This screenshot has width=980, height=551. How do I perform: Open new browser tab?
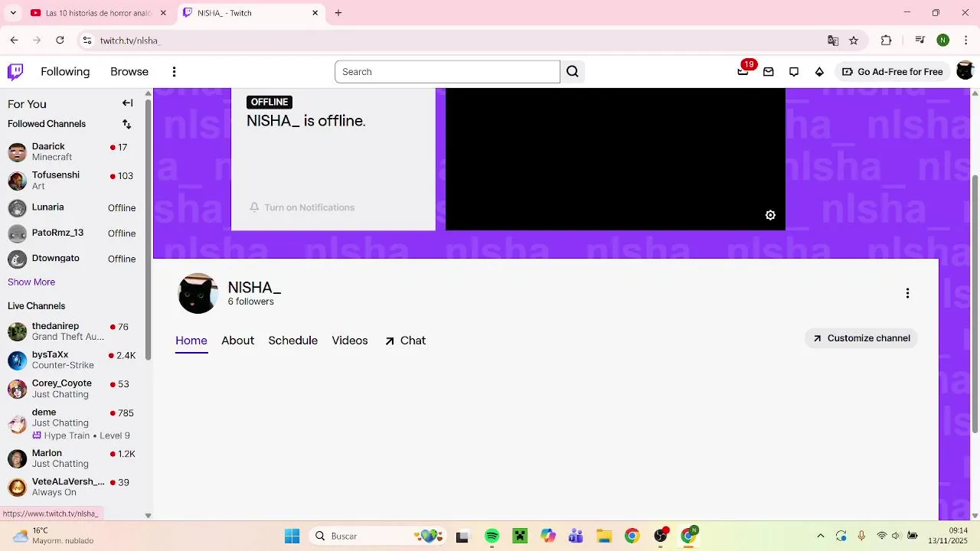click(x=338, y=13)
